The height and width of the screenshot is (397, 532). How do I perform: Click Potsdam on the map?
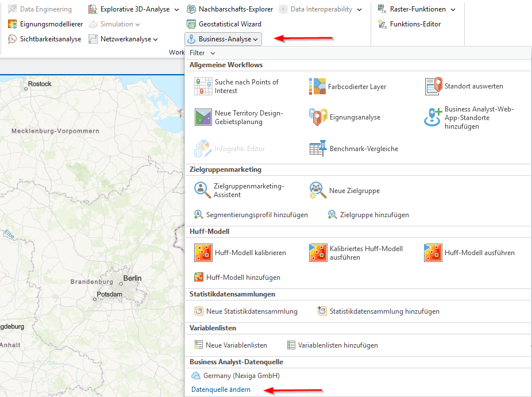(x=110, y=294)
